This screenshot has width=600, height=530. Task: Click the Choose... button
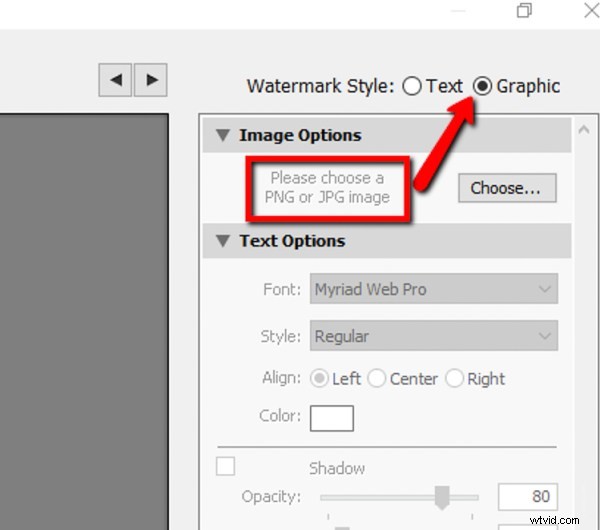pos(507,188)
